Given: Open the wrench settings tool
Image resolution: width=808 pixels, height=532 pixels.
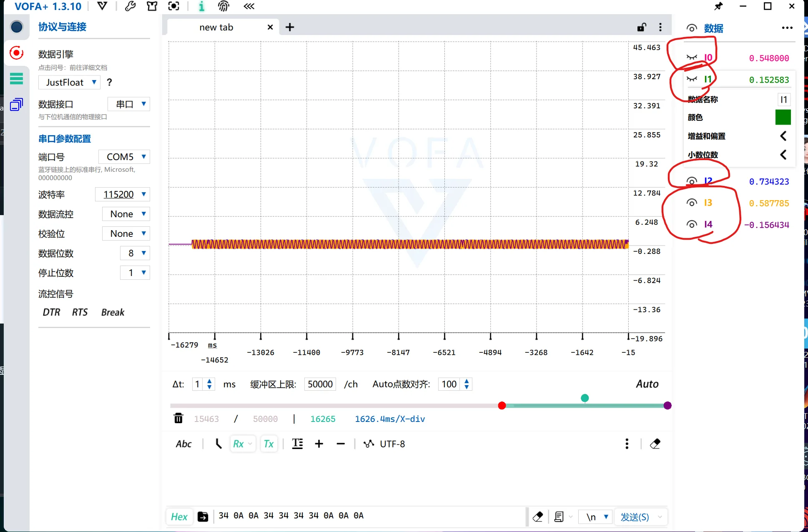Looking at the screenshot, I should click(x=130, y=6).
